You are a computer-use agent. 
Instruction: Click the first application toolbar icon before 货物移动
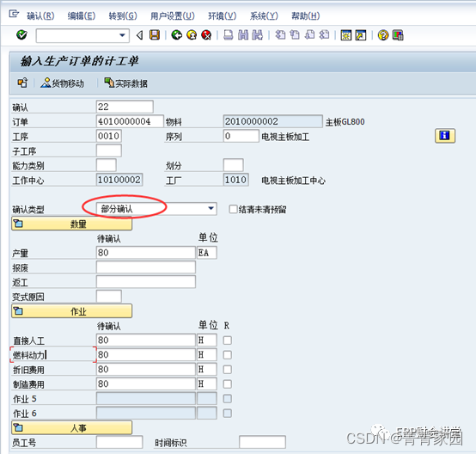point(22,83)
